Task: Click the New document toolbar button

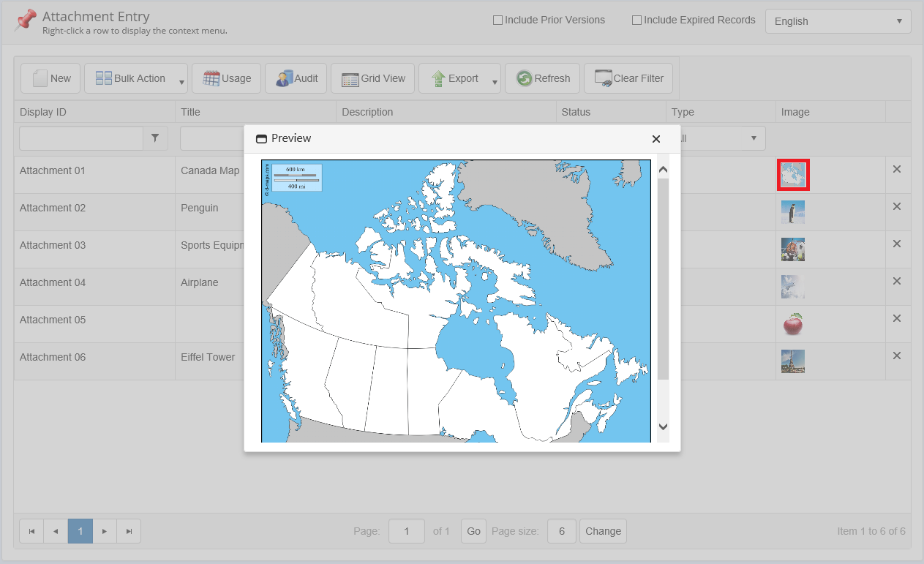Action: [x=50, y=78]
